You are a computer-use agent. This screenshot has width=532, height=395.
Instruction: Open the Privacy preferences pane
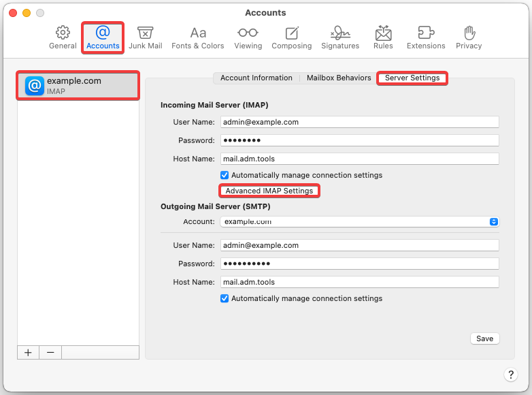point(469,37)
